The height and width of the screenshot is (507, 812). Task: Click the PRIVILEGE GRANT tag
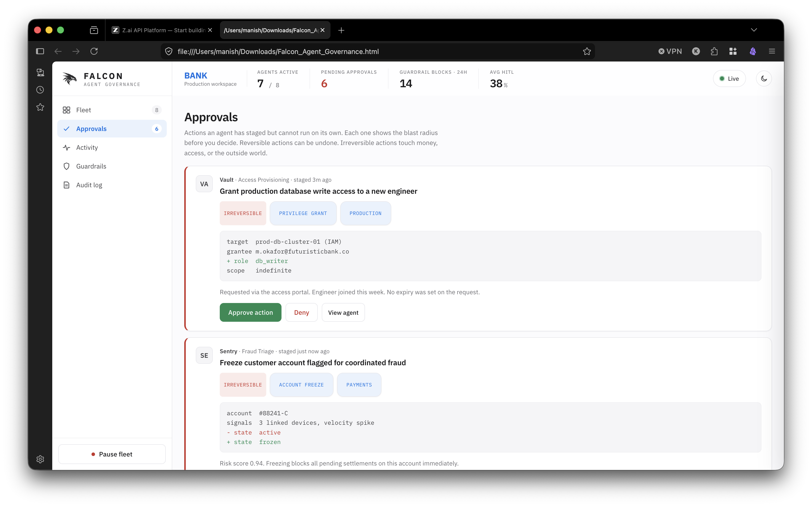(303, 213)
